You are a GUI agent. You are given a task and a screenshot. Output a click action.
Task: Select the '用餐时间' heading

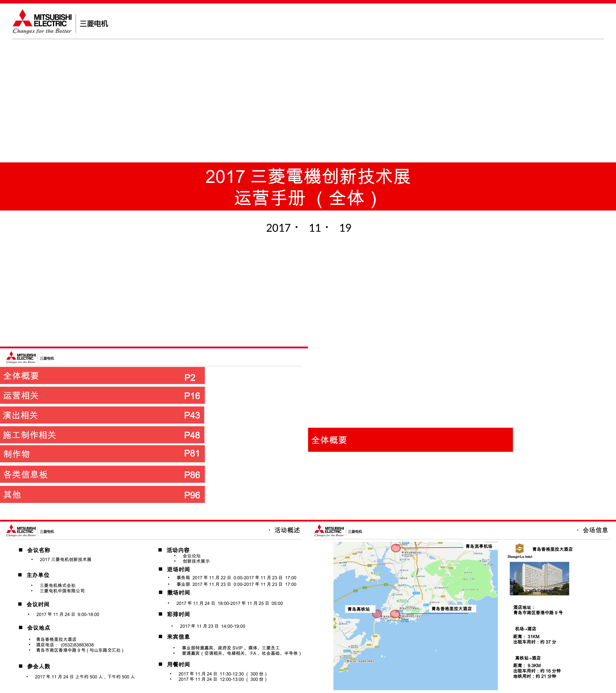178,664
